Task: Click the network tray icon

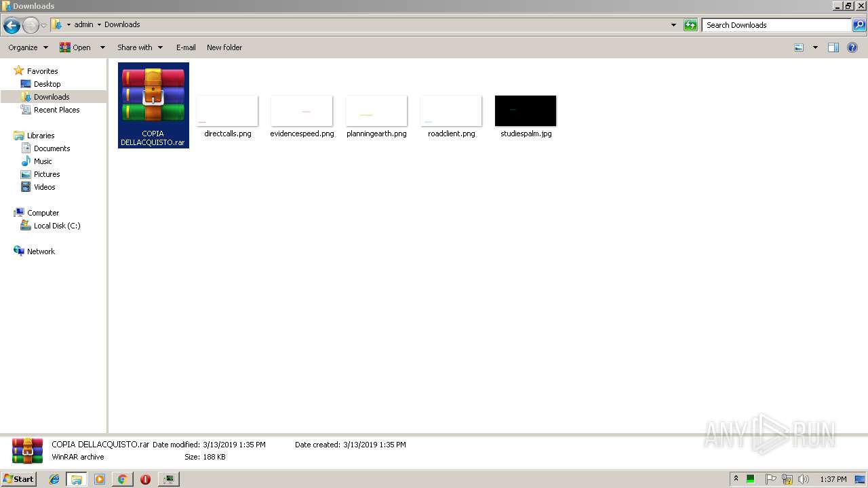Action: pos(787,479)
